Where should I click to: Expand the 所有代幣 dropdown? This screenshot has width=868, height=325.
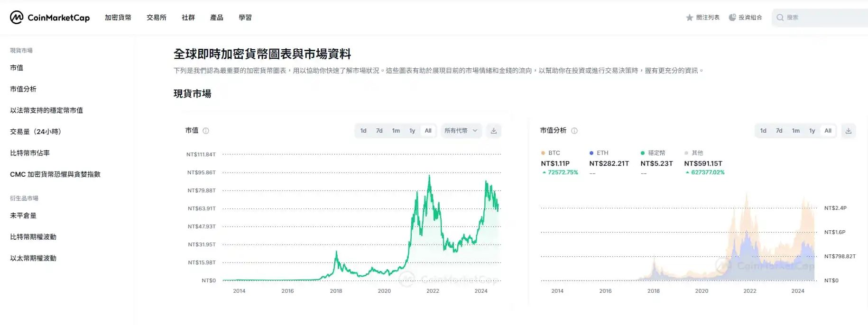[x=461, y=131]
